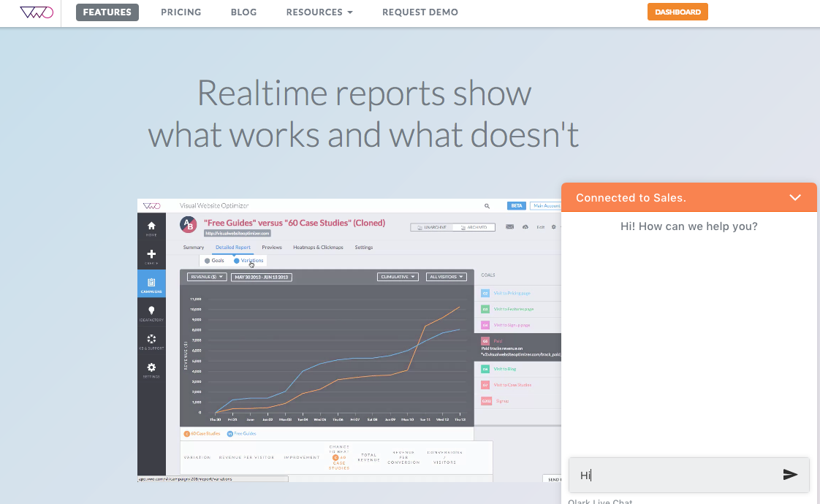The width and height of the screenshot is (820, 504).
Task: Click the orange Dashboard button
Action: coord(677,12)
